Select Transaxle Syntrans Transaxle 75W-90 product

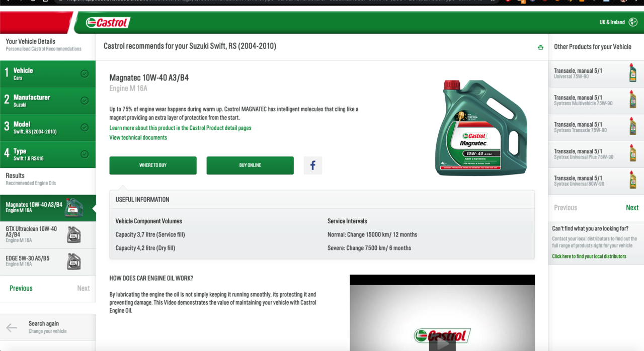[596, 127]
